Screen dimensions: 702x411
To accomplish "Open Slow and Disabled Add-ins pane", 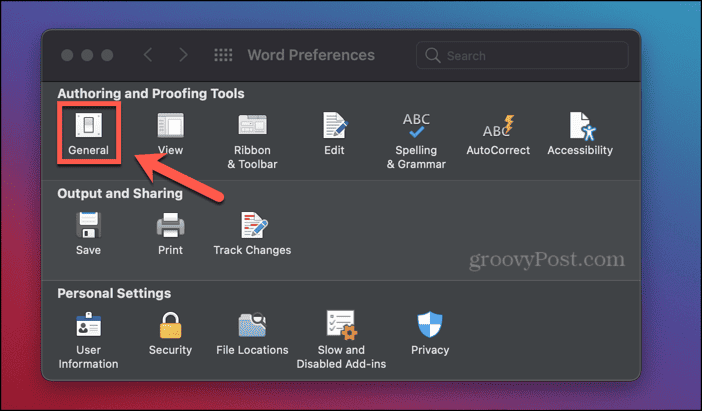I will click(341, 340).
